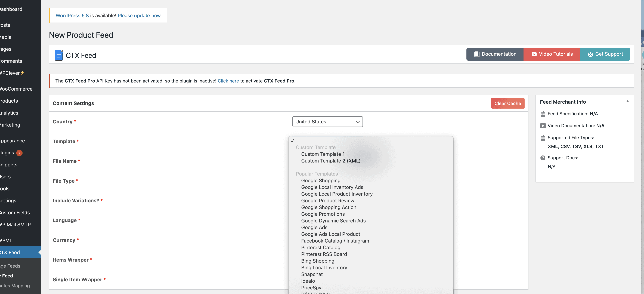Choose Bing Local Inventory template

click(x=324, y=268)
